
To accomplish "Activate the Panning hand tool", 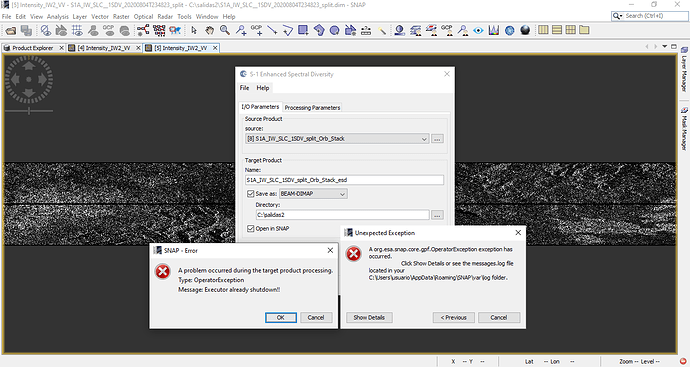I will 209,30.
